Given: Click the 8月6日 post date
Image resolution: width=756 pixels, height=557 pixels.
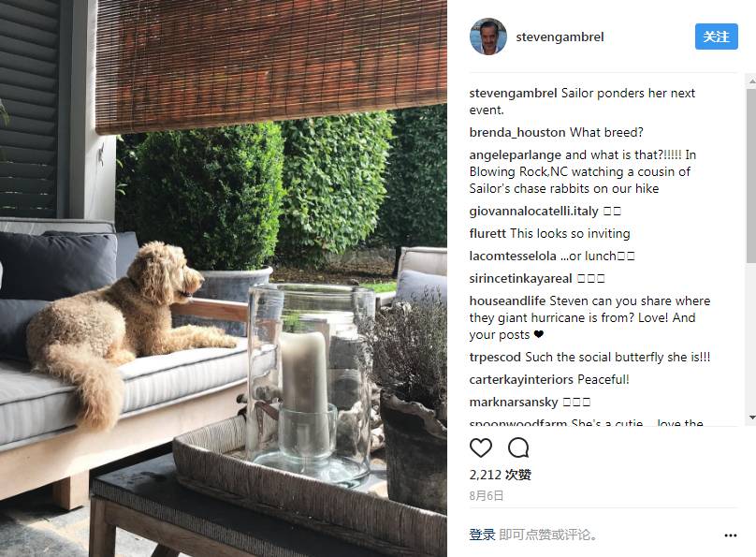Looking at the screenshot, I should (x=486, y=496).
